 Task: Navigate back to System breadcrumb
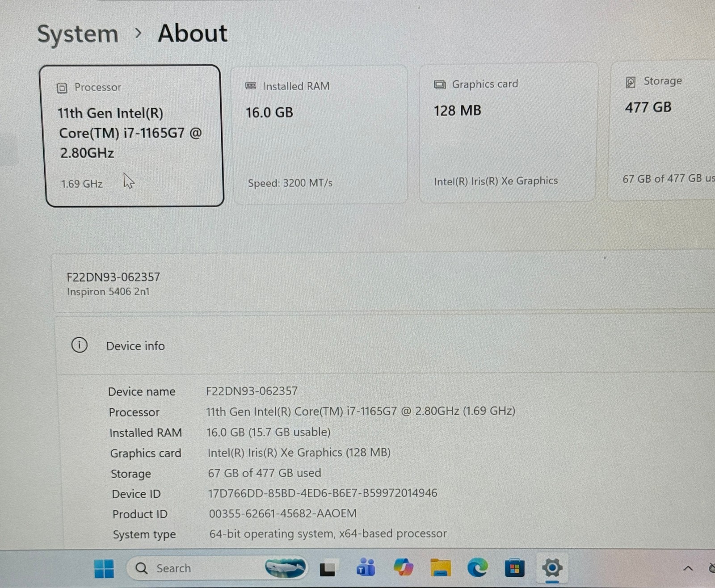click(x=78, y=34)
